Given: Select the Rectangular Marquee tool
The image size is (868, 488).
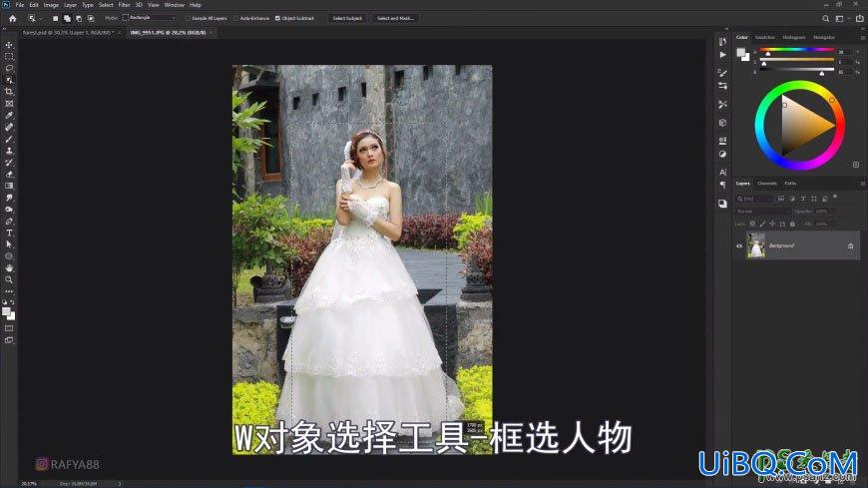Looking at the screenshot, I should 9,57.
